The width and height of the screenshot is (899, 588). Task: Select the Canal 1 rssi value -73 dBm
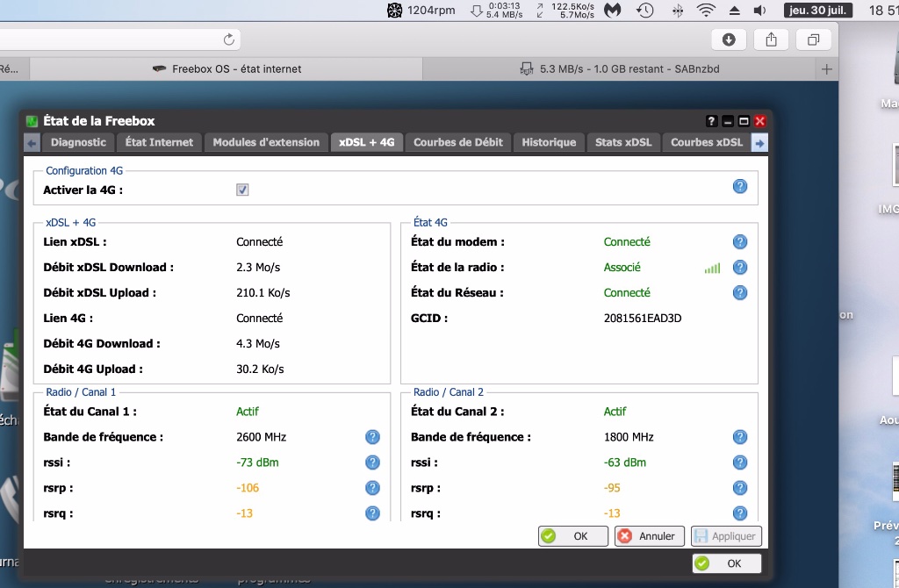click(257, 463)
